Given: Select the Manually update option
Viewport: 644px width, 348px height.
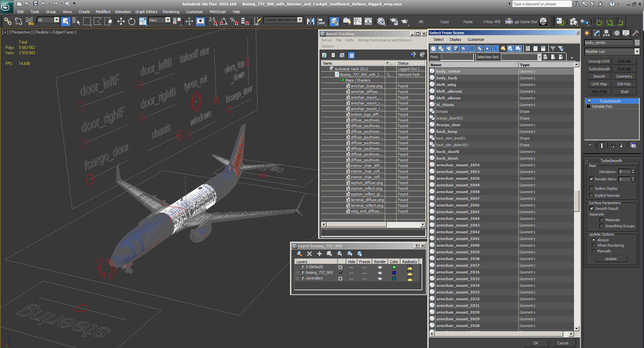Looking at the screenshot, I should 593,251.
